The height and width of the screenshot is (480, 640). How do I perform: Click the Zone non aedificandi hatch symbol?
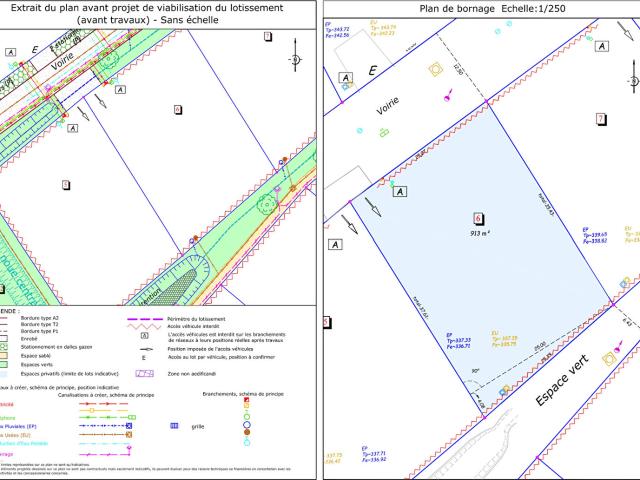144,373
